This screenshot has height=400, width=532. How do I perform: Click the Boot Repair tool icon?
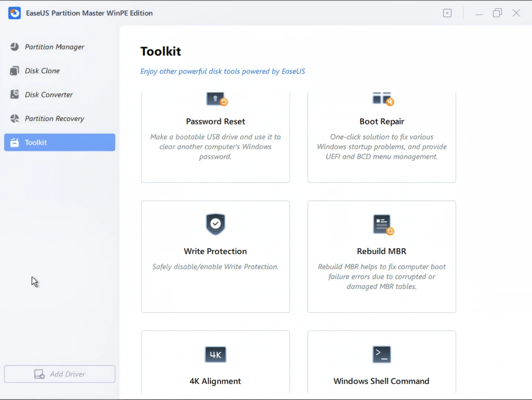click(383, 99)
